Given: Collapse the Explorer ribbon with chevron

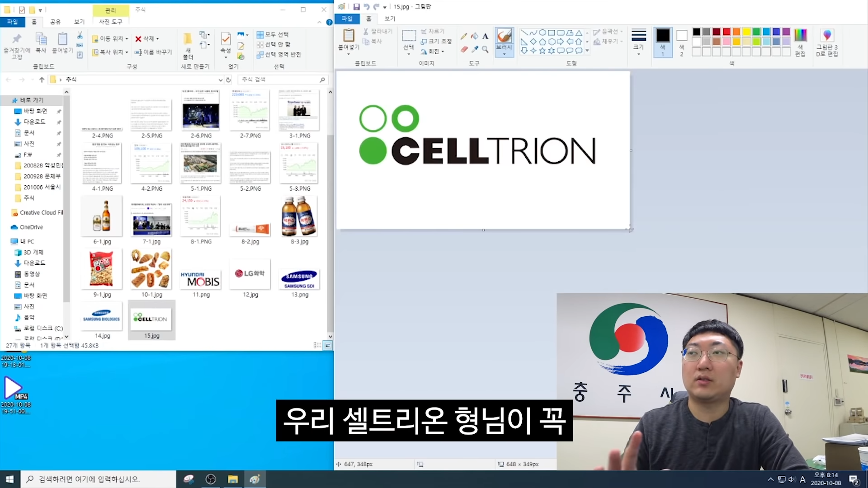Looking at the screenshot, I should pos(319,22).
